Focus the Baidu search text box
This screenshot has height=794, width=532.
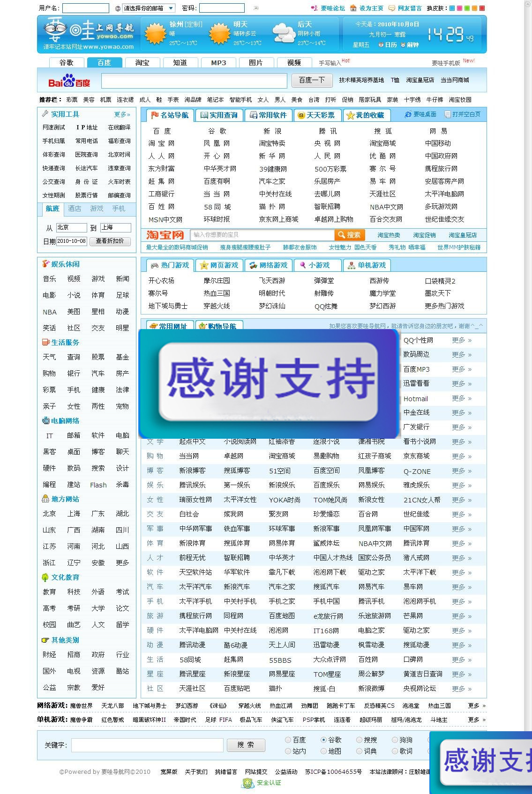click(194, 81)
